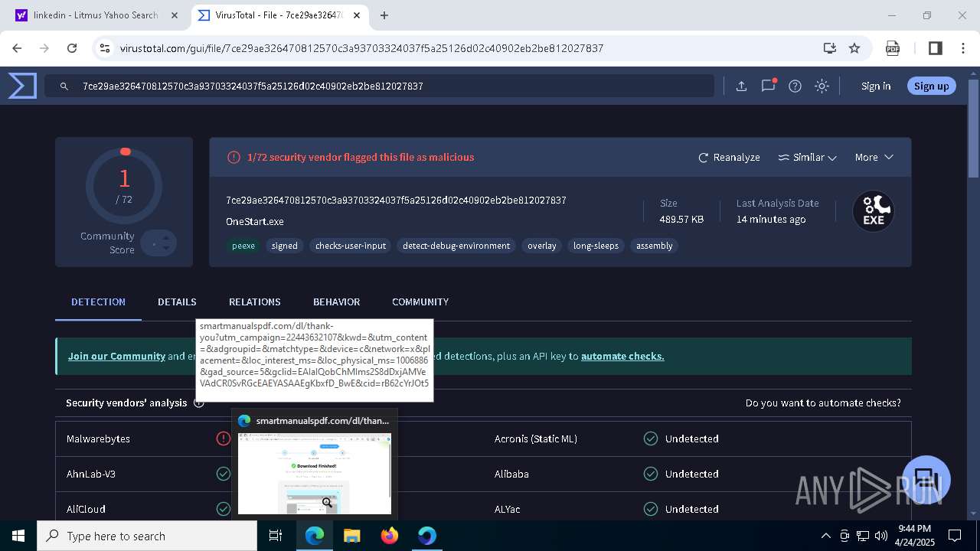Click info icon beside Security vendors' analysis

[x=199, y=403]
